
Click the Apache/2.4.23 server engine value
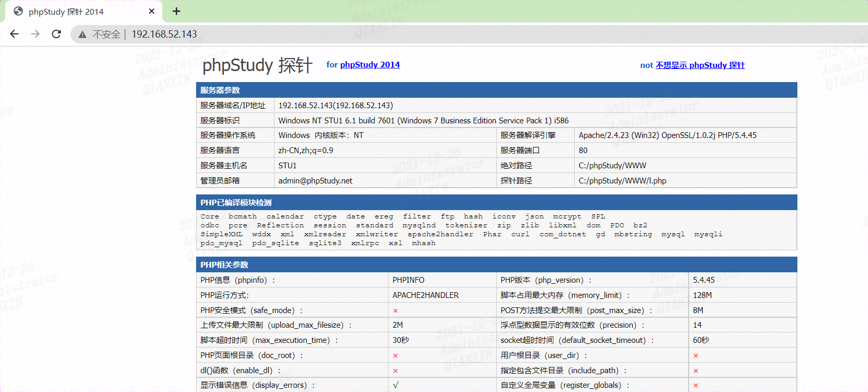[668, 135]
